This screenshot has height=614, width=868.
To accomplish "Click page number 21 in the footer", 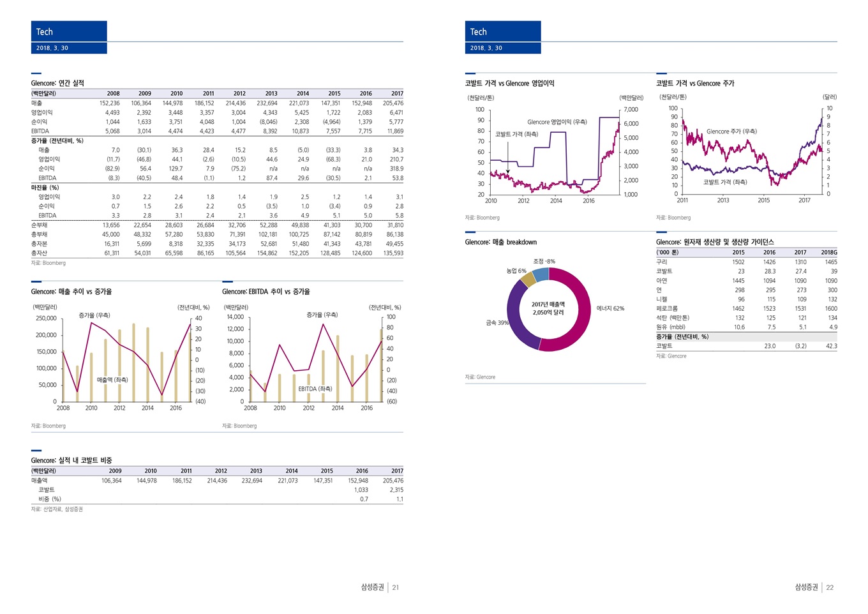I will click(x=396, y=588).
